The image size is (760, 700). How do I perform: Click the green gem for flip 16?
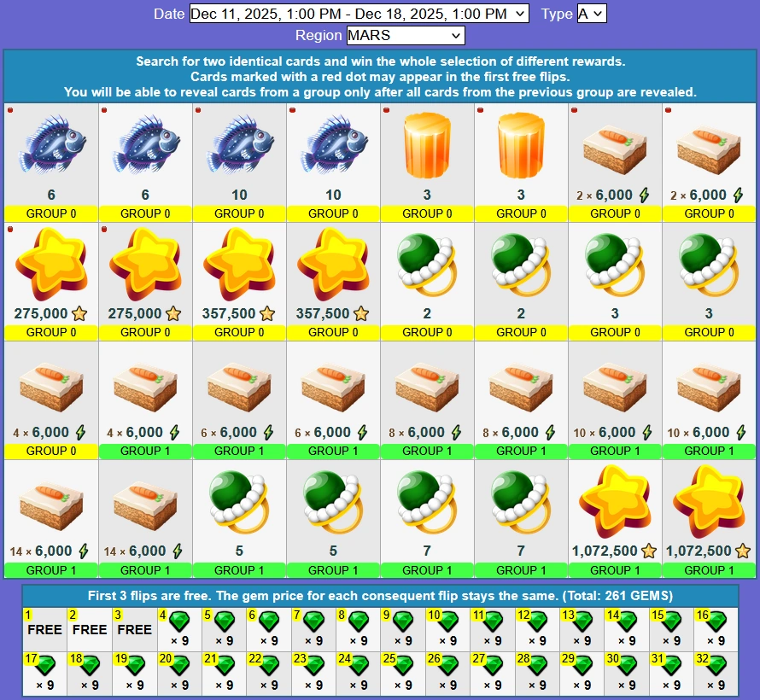[x=716, y=621]
